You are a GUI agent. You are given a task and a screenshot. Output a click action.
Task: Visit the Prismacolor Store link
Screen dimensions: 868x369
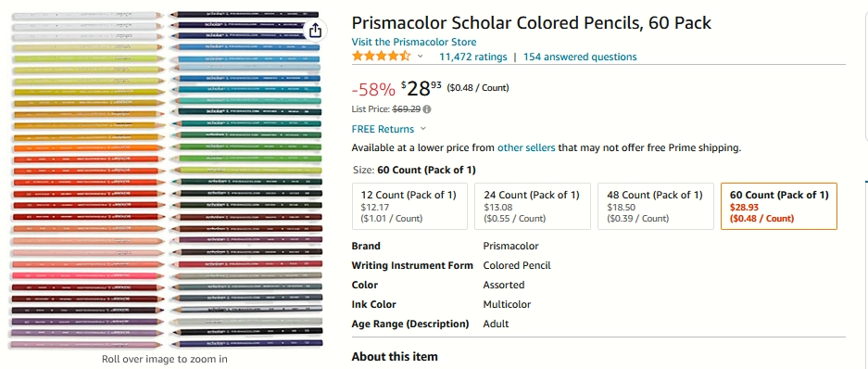pyautogui.click(x=413, y=42)
